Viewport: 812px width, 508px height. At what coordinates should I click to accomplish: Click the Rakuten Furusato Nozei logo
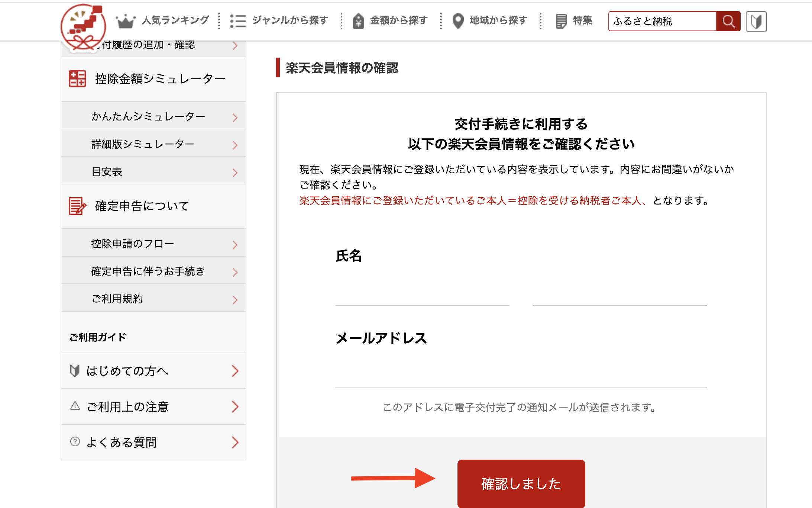pyautogui.click(x=83, y=27)
